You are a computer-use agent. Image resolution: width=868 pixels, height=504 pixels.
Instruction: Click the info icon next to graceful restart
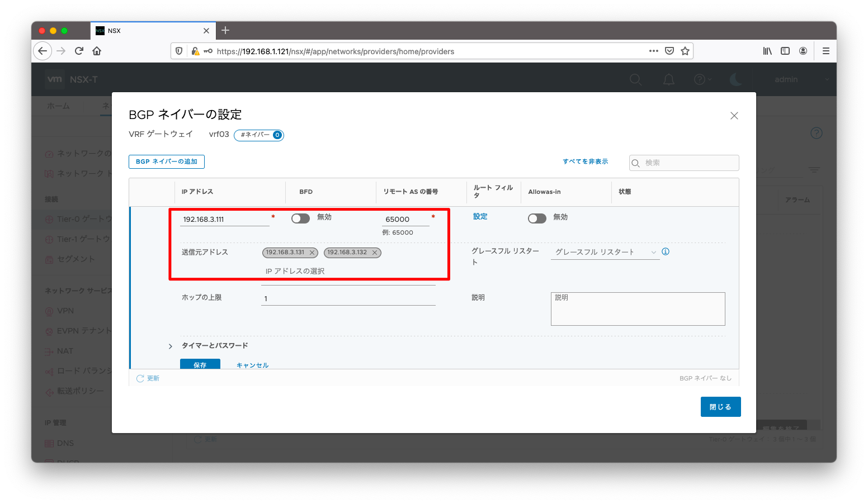(666, 251)
